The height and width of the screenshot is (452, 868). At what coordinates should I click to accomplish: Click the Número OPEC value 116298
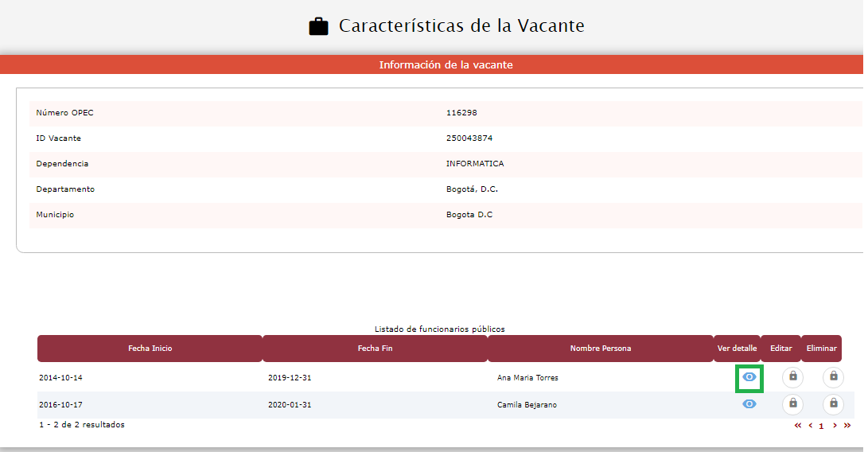tap(461, 113)
